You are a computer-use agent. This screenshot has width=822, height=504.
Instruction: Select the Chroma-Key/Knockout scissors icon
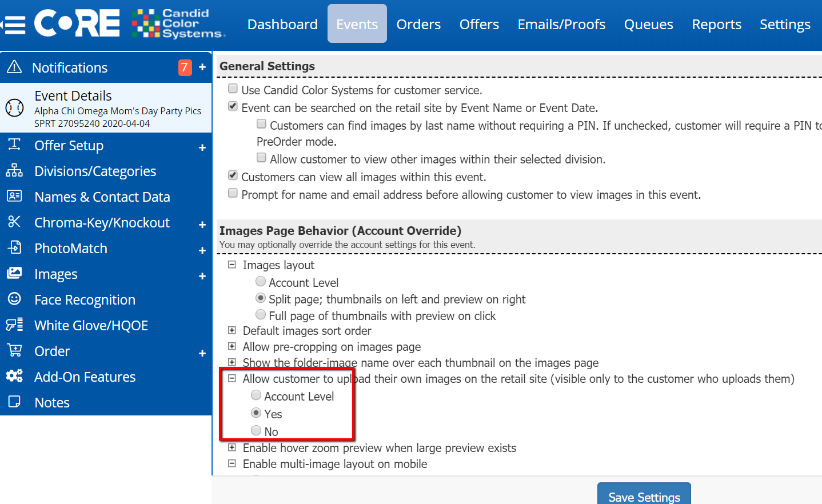click(15, 222)
